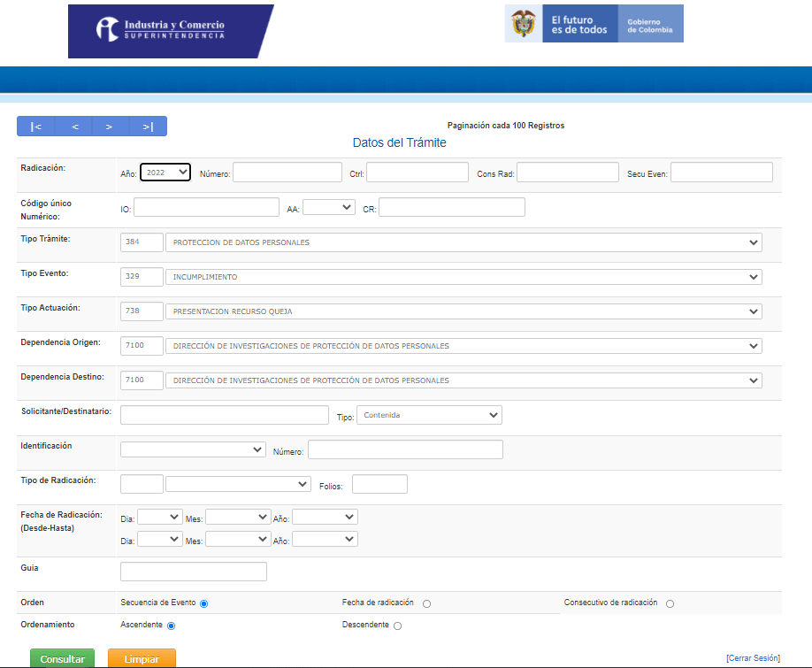
Task: Click the orange Limpiar button
Action: (142, 659)
